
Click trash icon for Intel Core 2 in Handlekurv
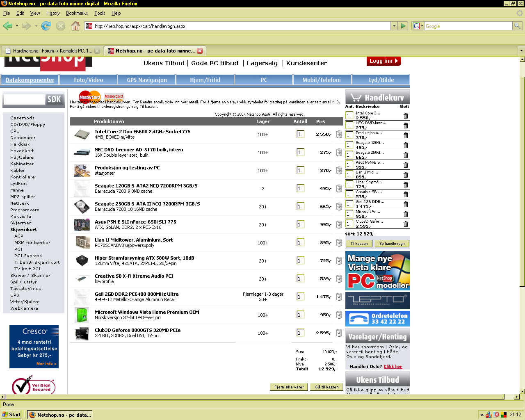406,116
